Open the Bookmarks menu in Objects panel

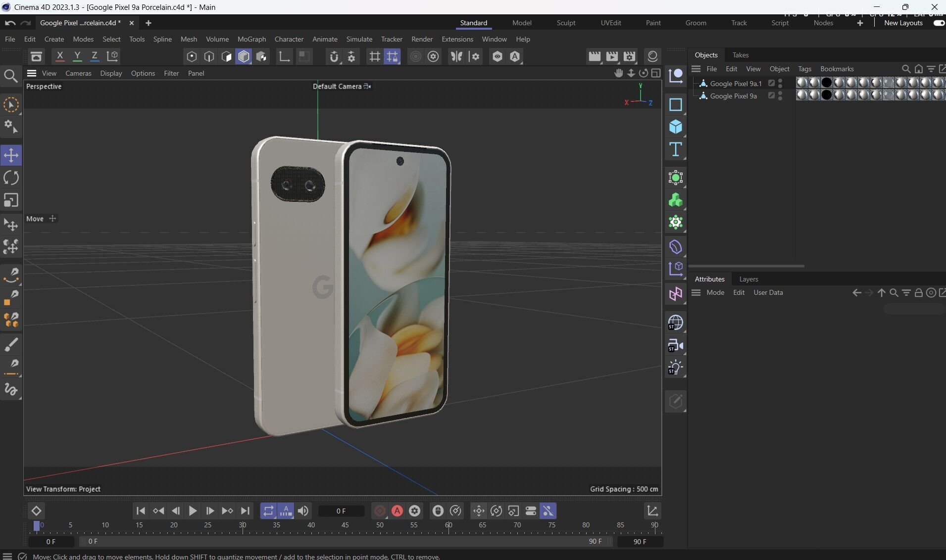837,69
